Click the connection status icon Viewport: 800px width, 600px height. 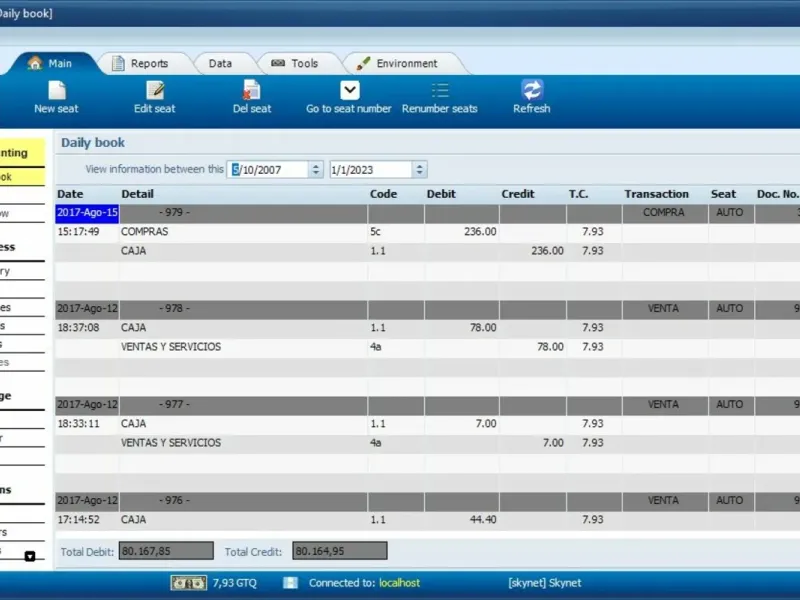pyautogui.click(x=290, y=583)
